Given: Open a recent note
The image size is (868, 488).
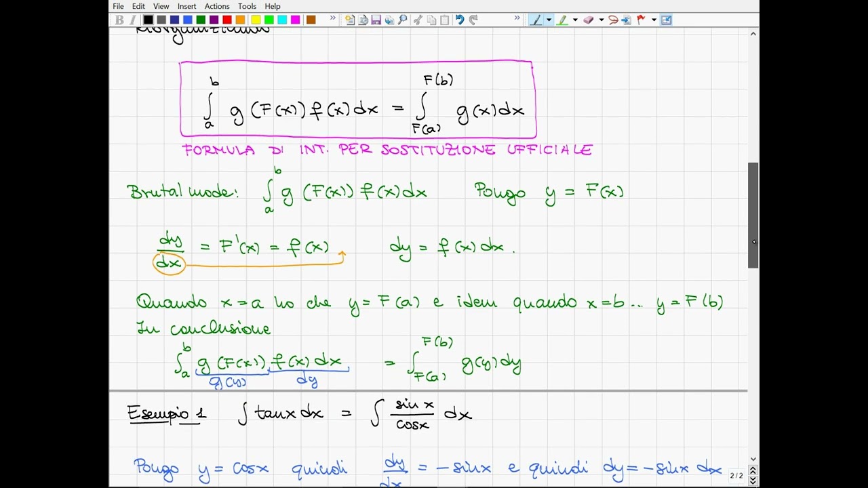Looking at the screenshot, I should coord(363,20).
